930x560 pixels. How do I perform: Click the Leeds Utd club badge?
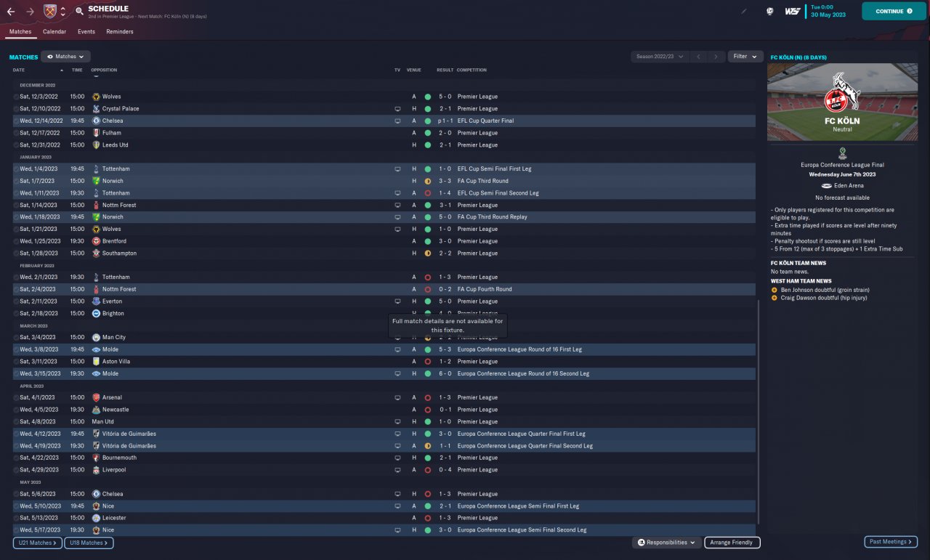[96, 145]
